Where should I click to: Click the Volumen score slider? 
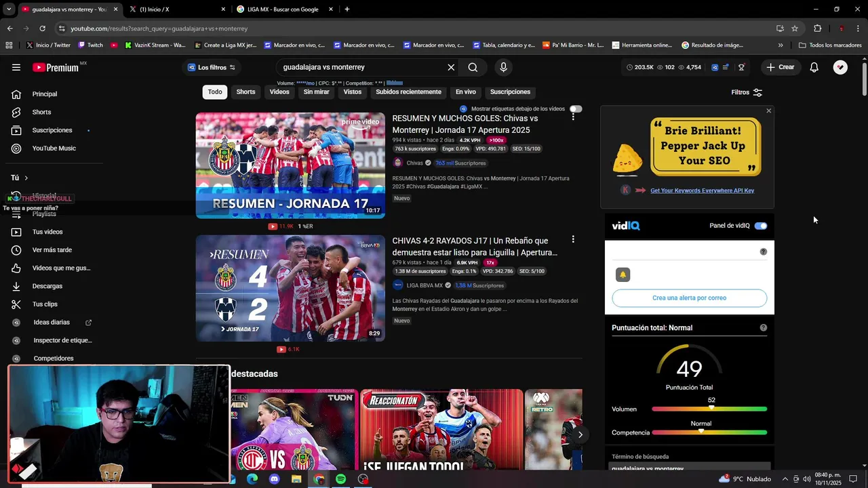point(709,409)
